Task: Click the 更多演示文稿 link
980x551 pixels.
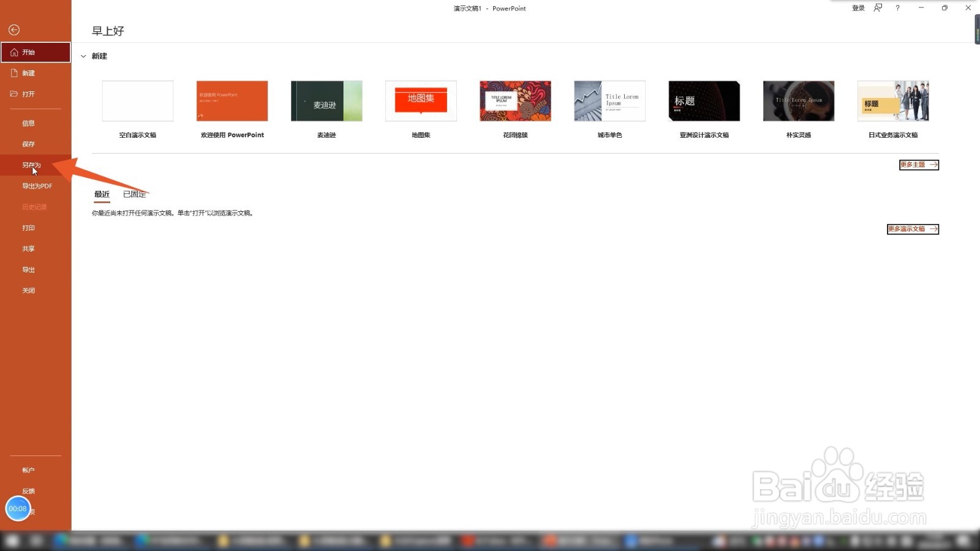Action: tap(913, 229)
